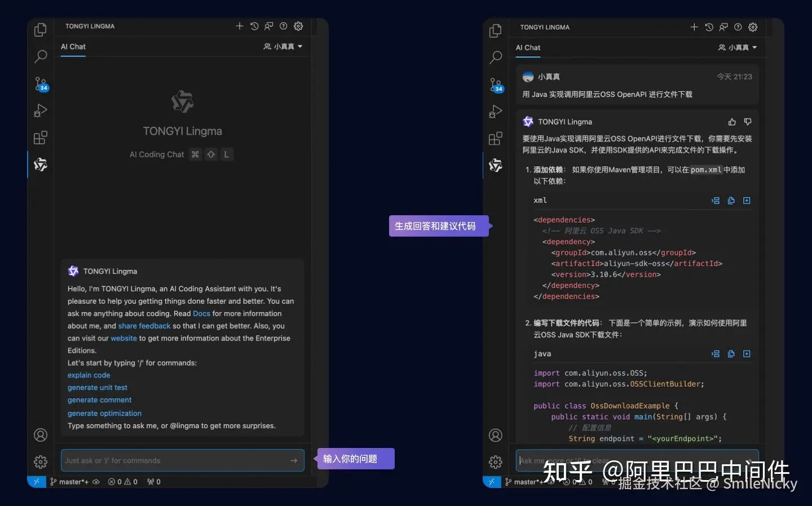
Task: Copy the xml dependency code block
Action: (x=731, y=200)
